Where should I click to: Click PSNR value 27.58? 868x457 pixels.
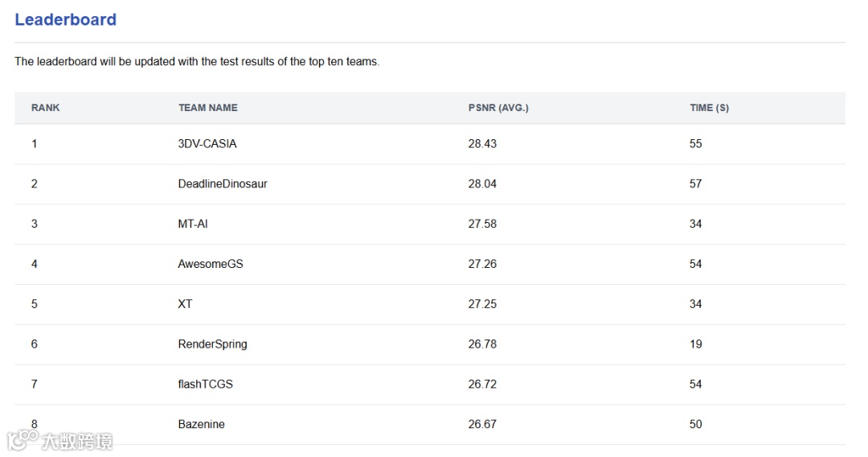click(x=482, y=224)
